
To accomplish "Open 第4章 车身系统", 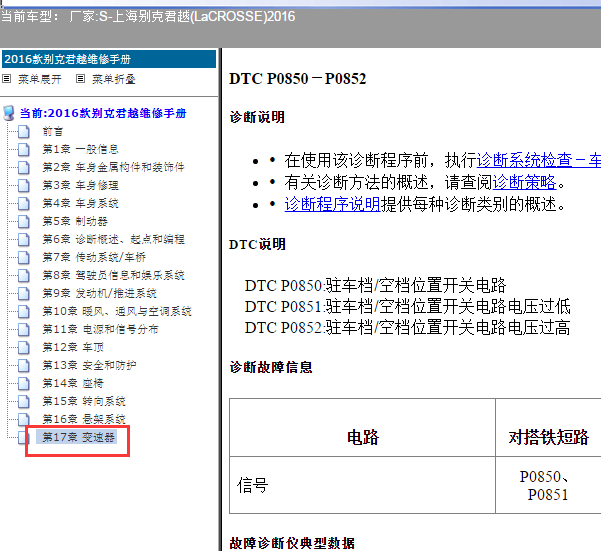I will tap(80, 203).
